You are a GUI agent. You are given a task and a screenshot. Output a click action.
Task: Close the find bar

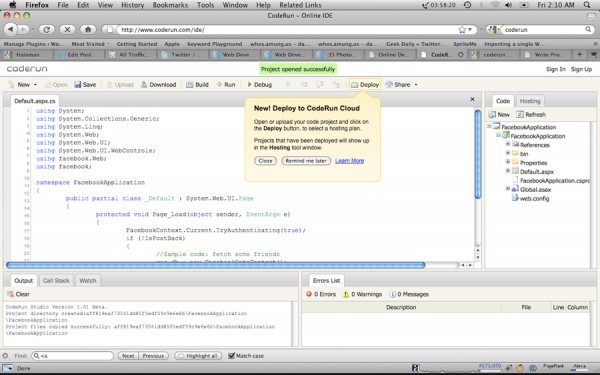(5, 356)
